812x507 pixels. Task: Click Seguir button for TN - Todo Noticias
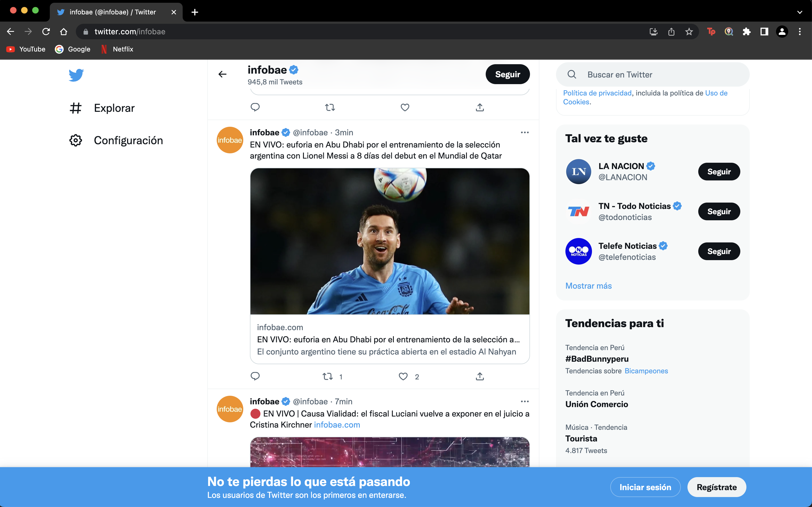pos(719,211)
